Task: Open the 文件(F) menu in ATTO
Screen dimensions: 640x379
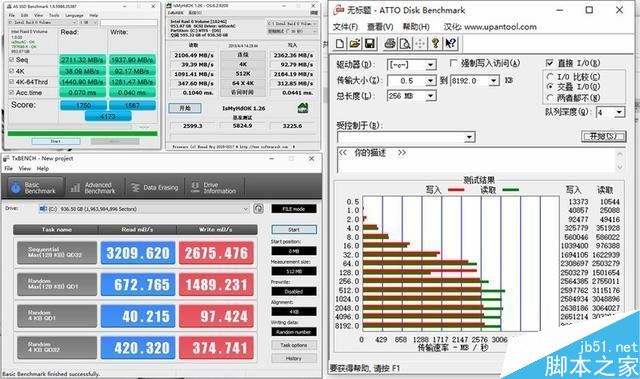Action: [x=345, y=27]
